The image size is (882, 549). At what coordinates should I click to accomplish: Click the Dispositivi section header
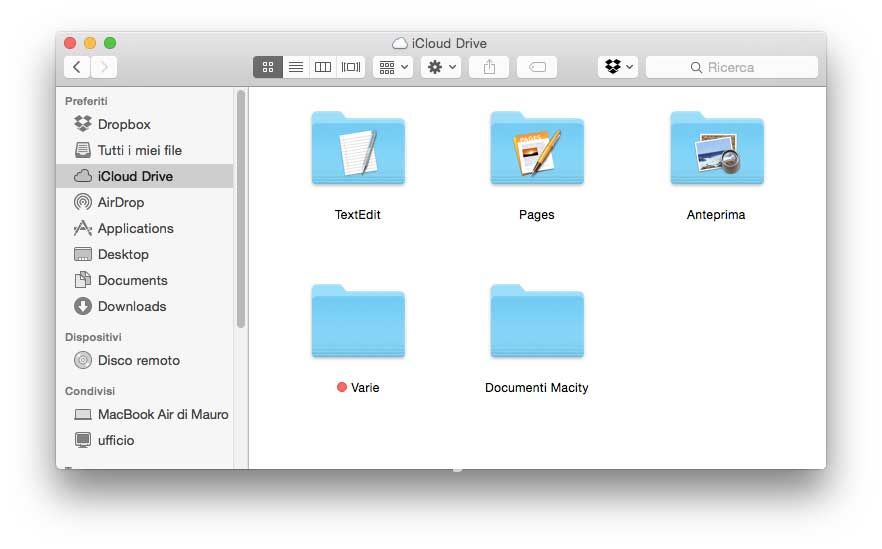tap(93, 337)
